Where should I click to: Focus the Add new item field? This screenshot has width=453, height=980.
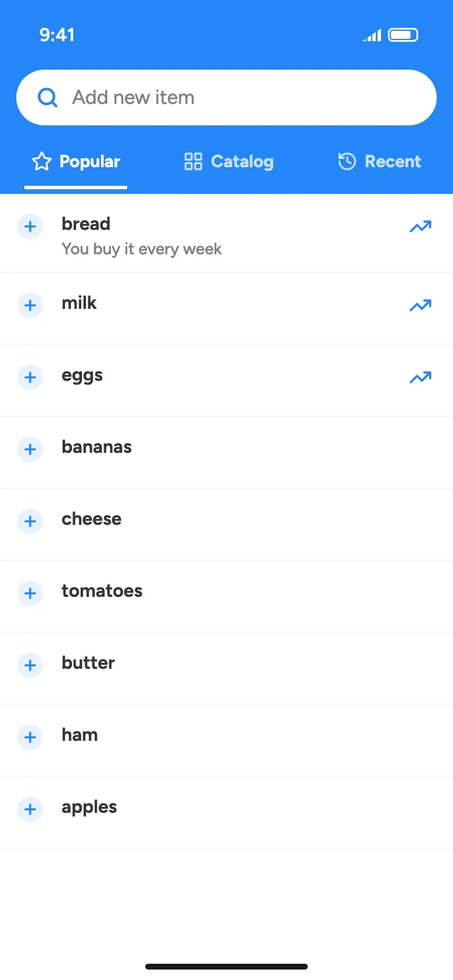[x=227, y=98]
